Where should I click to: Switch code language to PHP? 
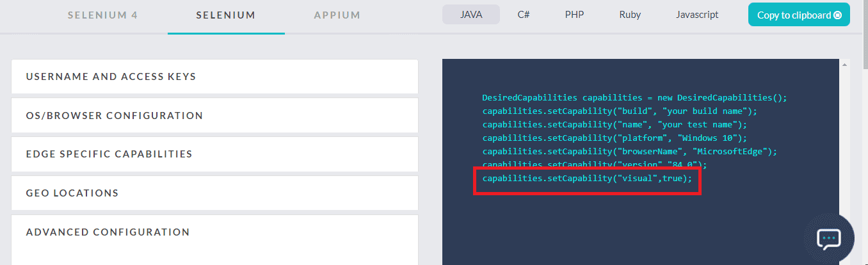[574, 14]
